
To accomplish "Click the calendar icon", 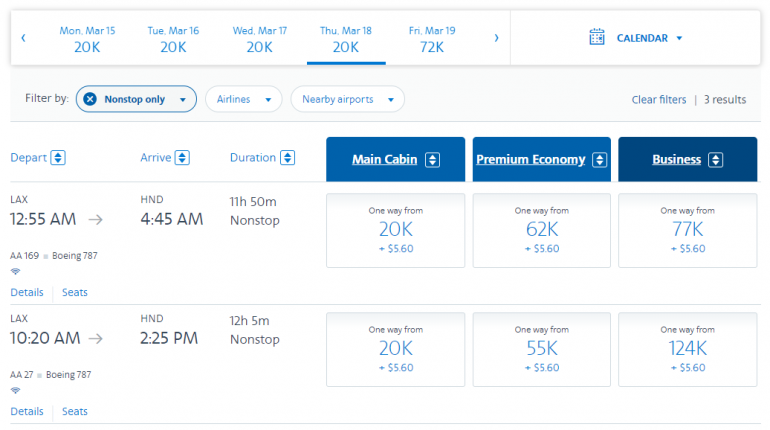I will (597, 38).
